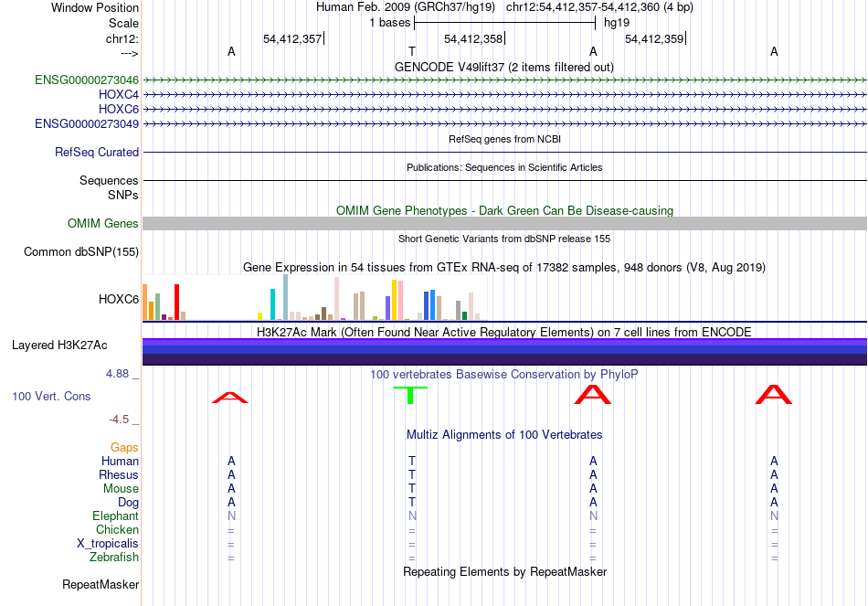Click the 4.88 PhyloP upper scale value
This screenshot has width=868, height=606.
coord(117,373)
